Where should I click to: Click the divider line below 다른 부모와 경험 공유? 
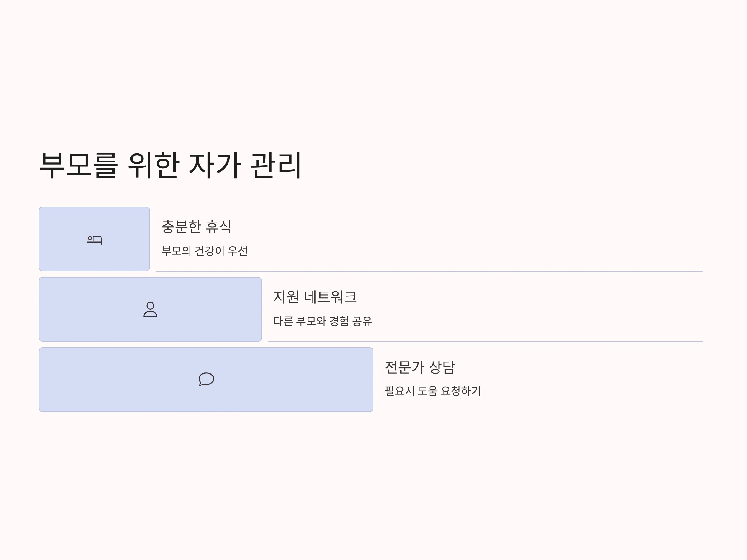(x=485, y=341)
